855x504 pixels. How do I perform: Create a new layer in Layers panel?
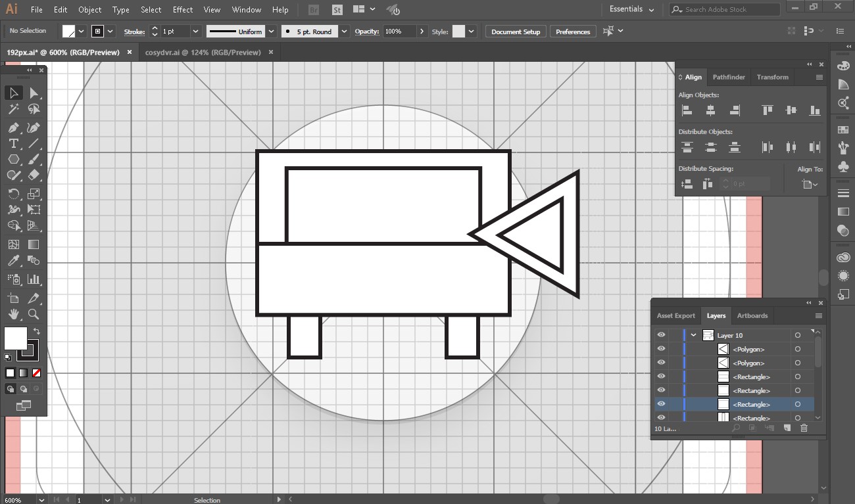787,428
